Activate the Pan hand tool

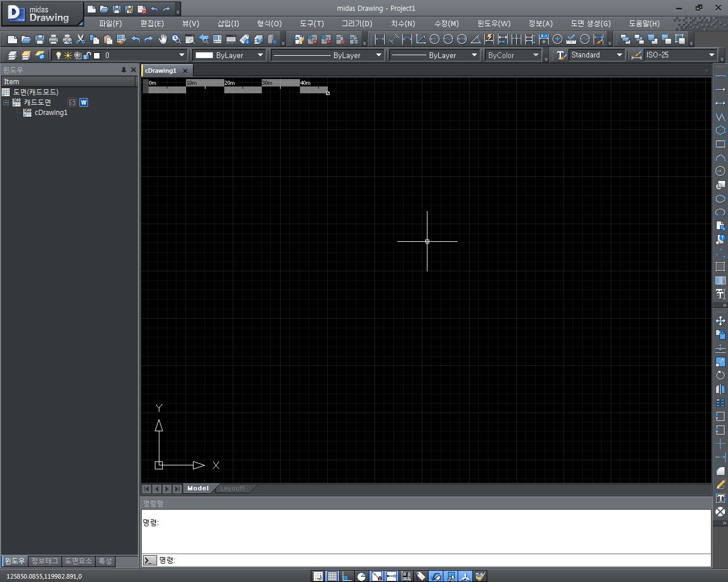pos(163,39)
